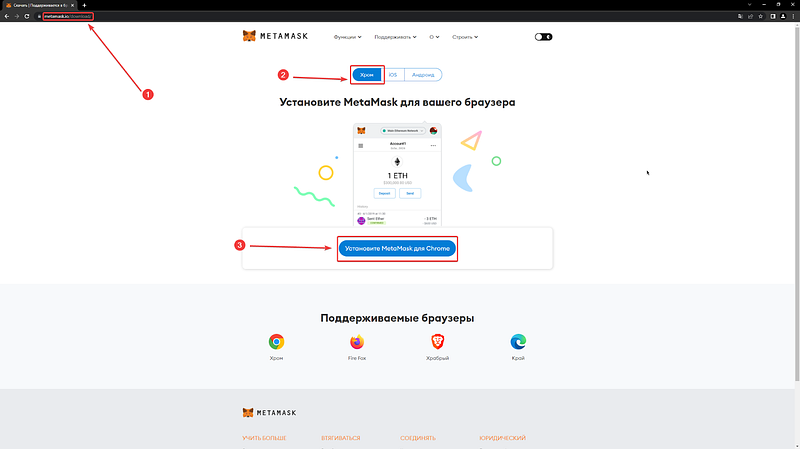
Task: Open the Строить dropdown in navigation
Action: click(x=465, y=37)
